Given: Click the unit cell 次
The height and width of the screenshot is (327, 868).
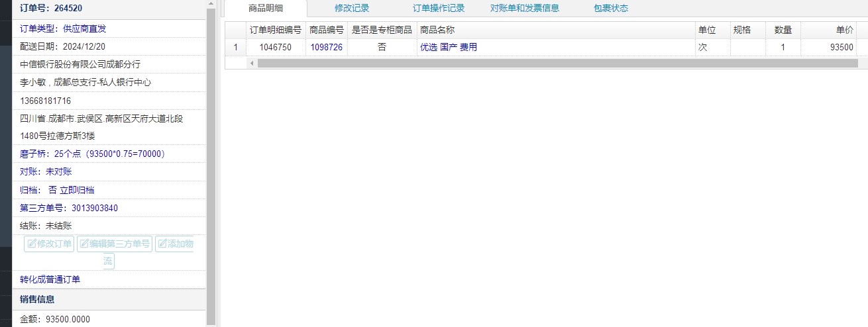Looking at the screenshot, I should pyautogui.click(x=712, y=47).
